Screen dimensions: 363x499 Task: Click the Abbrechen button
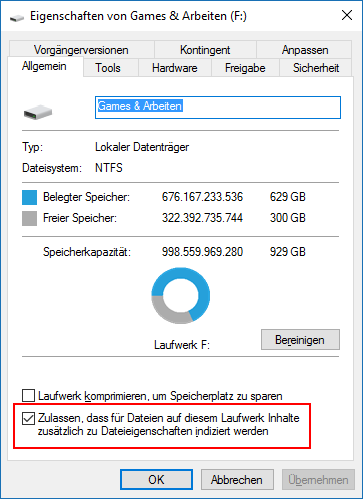(237, 480)
